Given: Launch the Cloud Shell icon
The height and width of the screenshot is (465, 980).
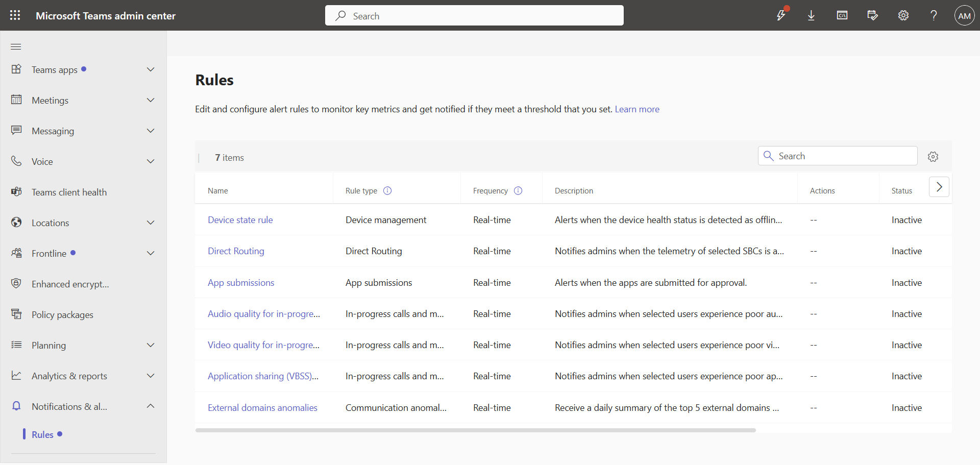Looking at the screenshot, I should coord(842,15).
